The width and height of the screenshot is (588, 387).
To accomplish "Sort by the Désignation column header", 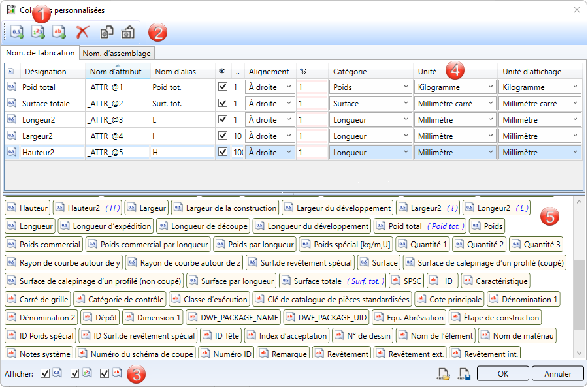I will (52, 71).
